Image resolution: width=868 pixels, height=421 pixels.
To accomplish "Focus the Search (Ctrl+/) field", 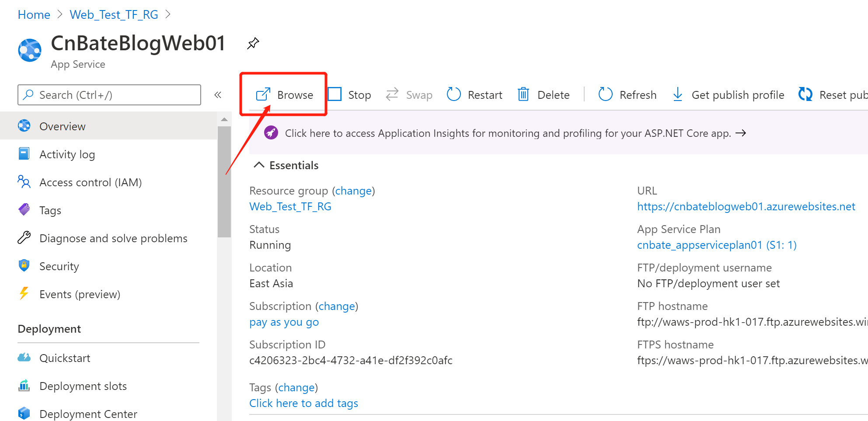I will tap(109, 95).
